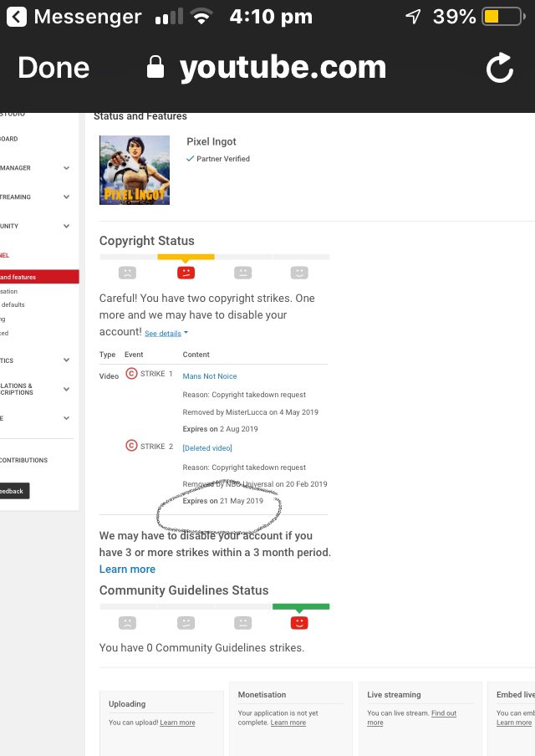Open Learn more in Embed live card

[514, 723]
